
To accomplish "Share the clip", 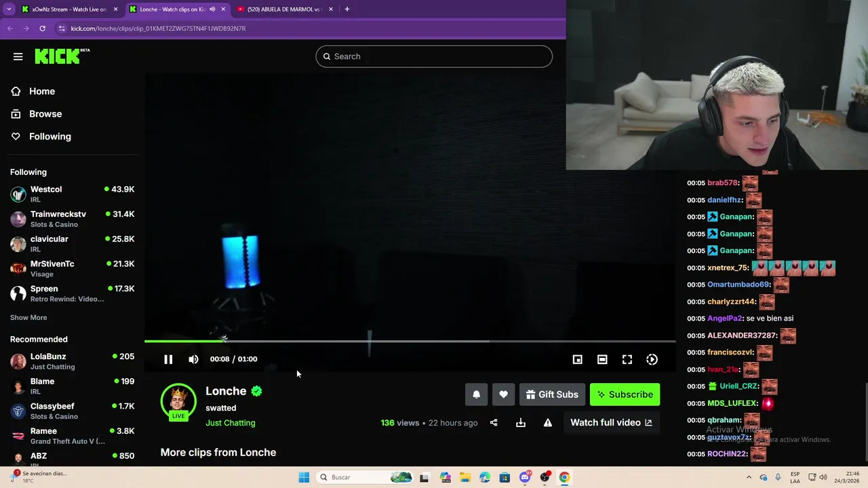I will [x=494, y=423].
